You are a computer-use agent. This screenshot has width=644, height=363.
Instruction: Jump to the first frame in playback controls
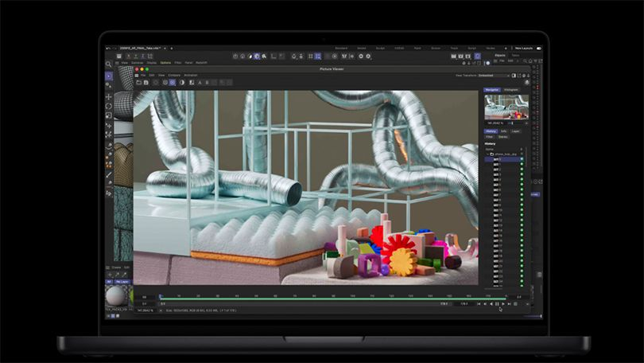point(479,303)
